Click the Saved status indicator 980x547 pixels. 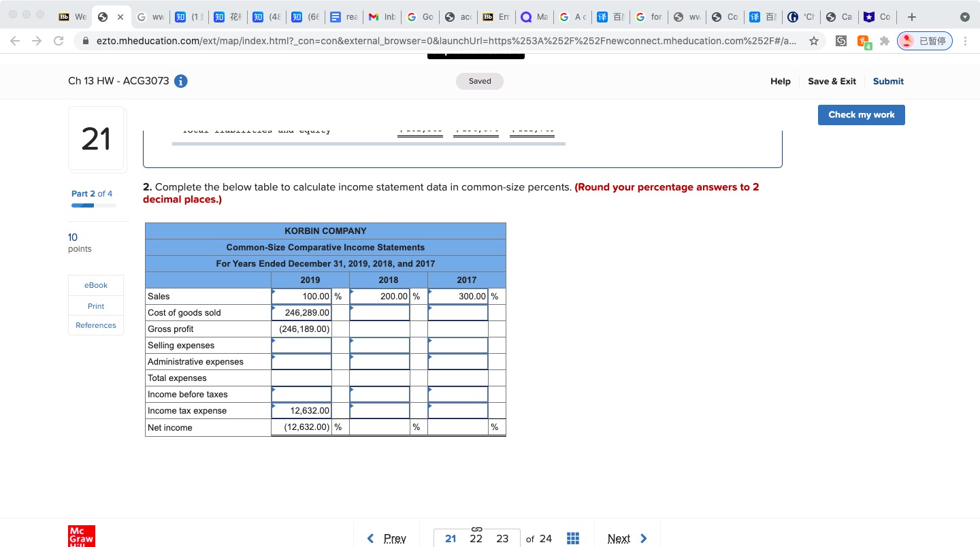(480, 81)
